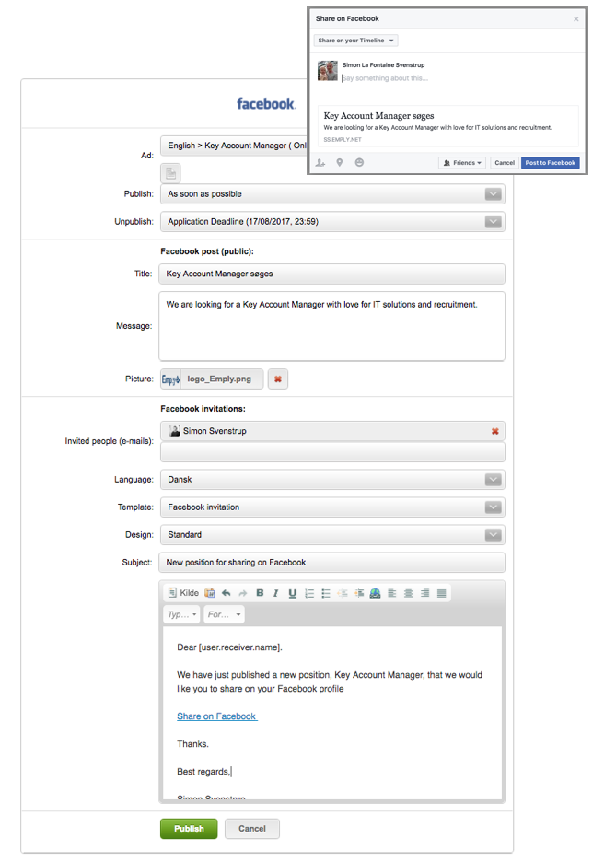The image size is (616, 862).
Task: Toggle italic formatting in the editor
Action: point(276,593)
